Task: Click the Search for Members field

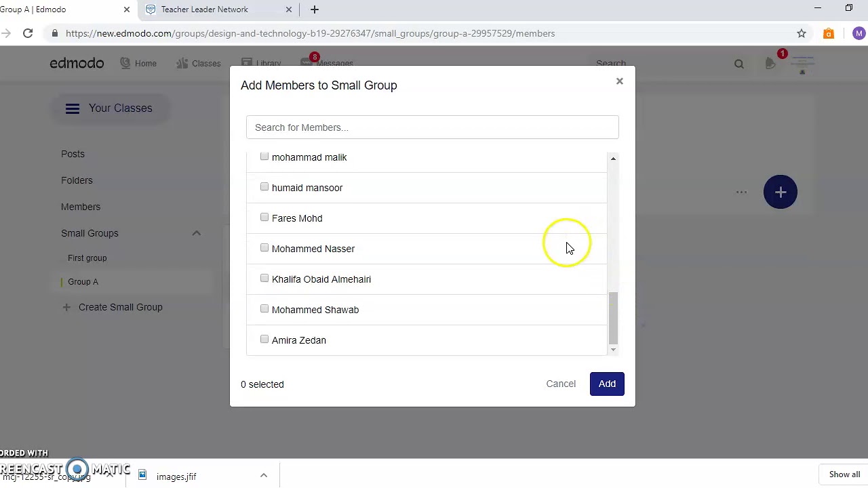Action: (x=432, y=127)
